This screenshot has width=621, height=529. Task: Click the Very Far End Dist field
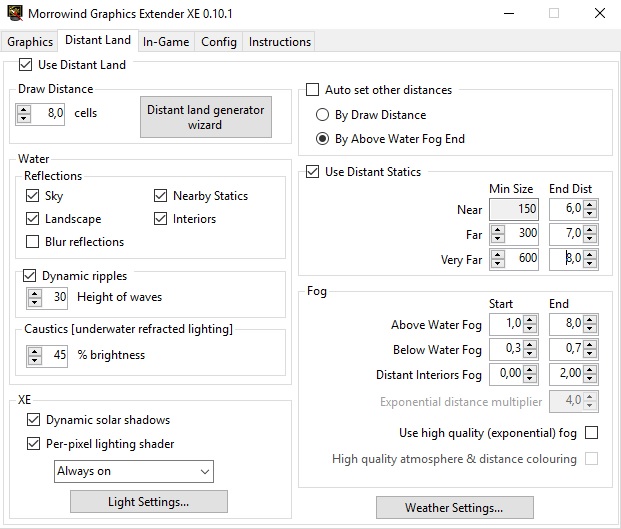point(566,259)
